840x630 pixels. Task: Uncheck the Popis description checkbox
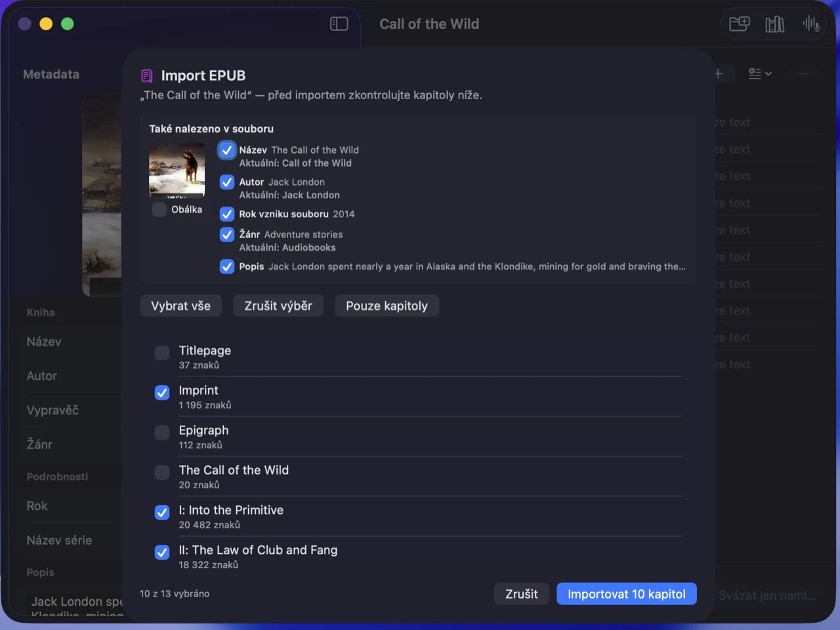coord(227,267)
